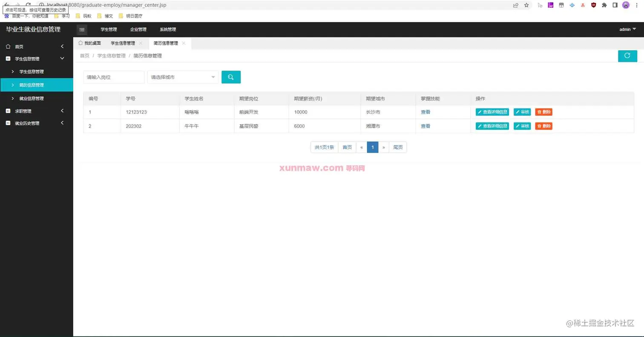Jump to 尾页 in pagination
The width and height of the screenshot is (644, 337).
click(x=398, y=147)
